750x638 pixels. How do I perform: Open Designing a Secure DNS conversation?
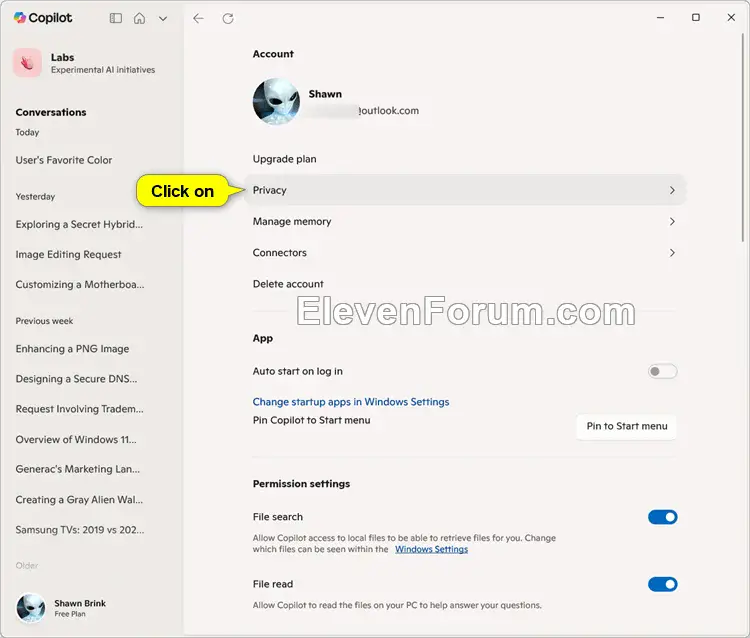pyautogui.click(x=76, y=379)
